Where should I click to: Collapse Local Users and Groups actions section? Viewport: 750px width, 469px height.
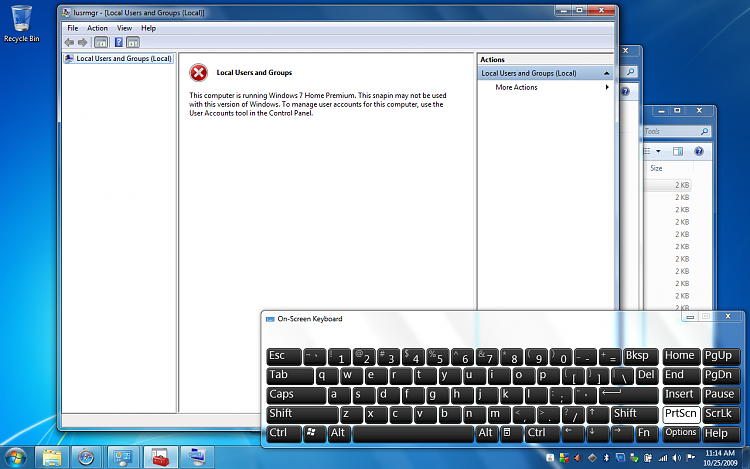click(x=607, y=73)
